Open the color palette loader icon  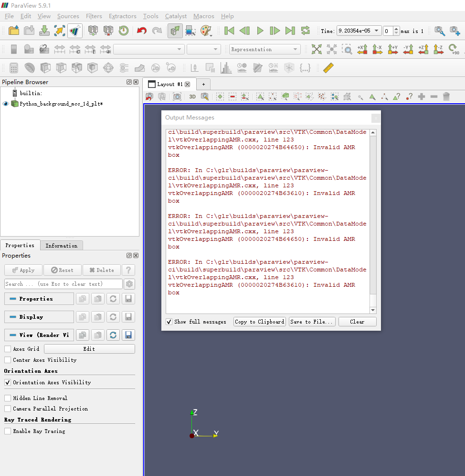point(206,31)
